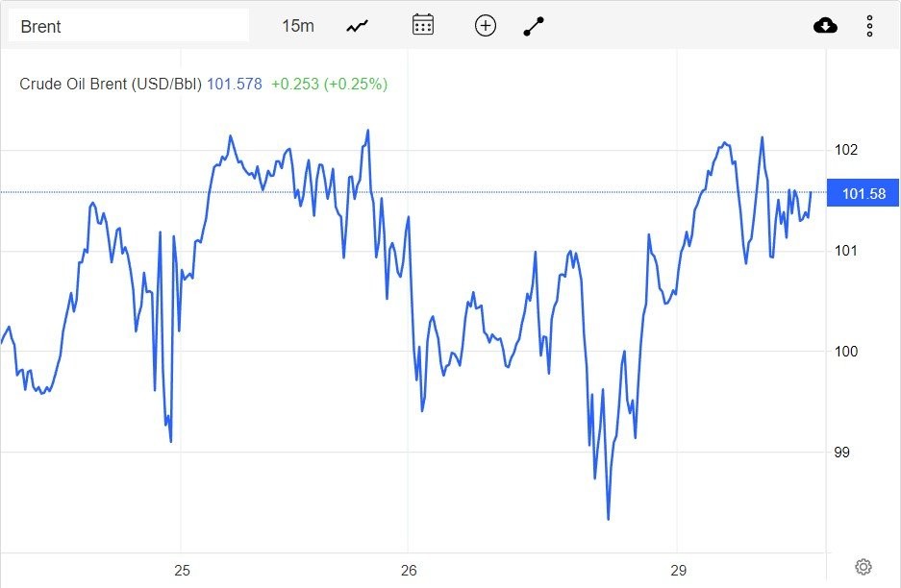Click the Brent symbol search field
901x588 pixels.
[x=128, y=26]
